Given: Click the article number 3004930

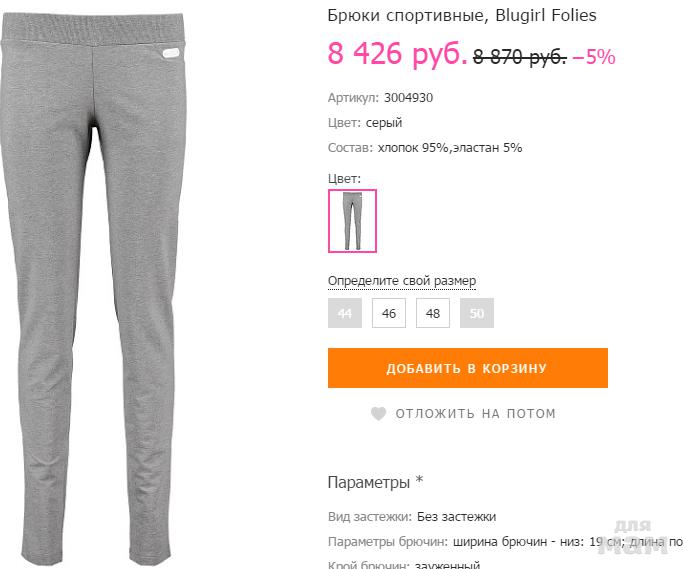Looking at the screenshot, I should 408,98.
